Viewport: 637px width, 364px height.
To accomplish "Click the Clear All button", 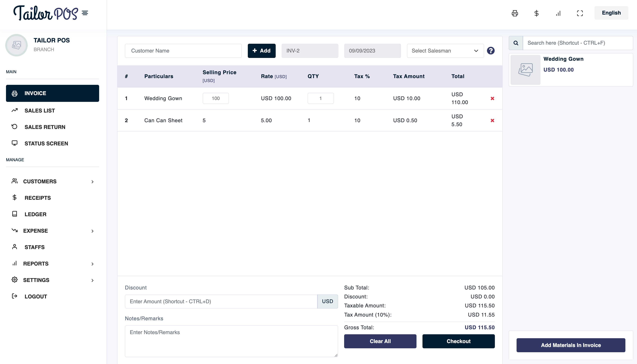I will click(x=380, y=341).
